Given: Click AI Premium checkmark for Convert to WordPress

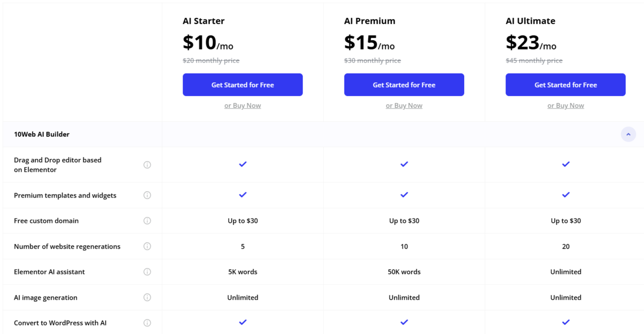Looking at the screenshot, I should [404, 322].
